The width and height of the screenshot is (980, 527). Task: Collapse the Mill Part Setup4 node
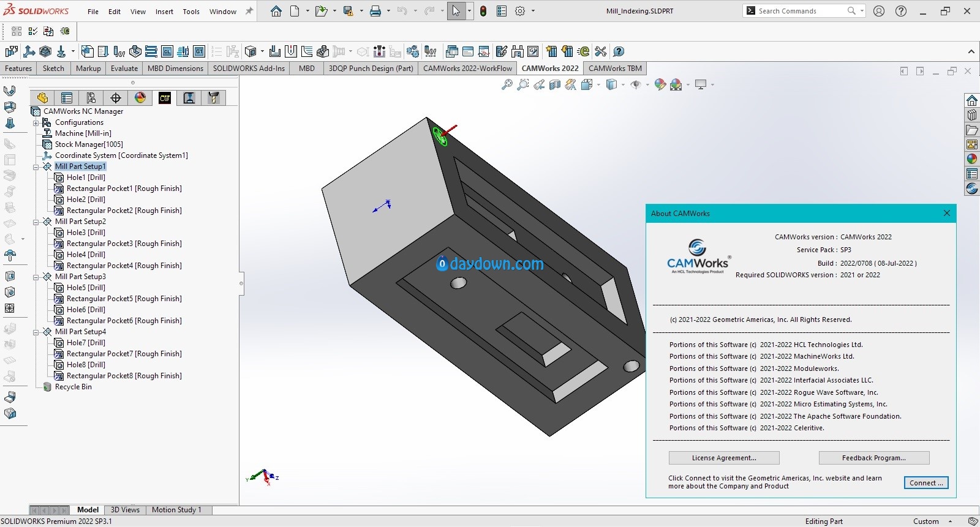click(36, 332)
